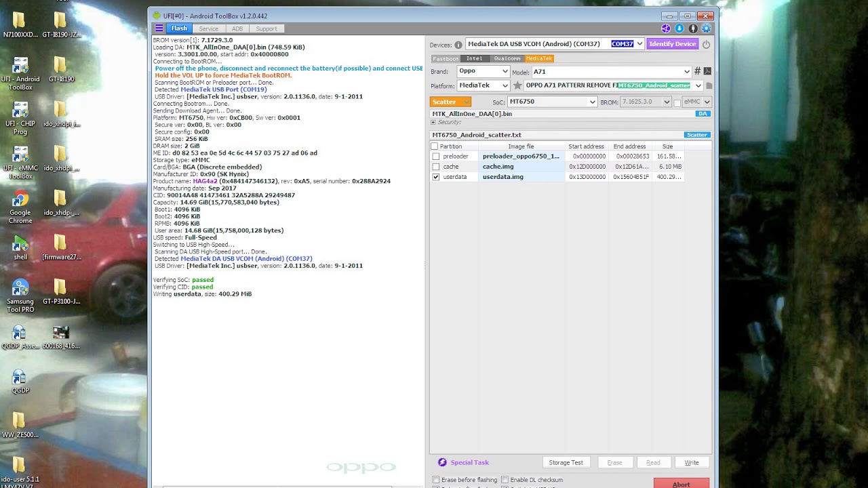This screenshot has width=868, height=488.
Task: Select the Intel mode tab
Action: (474, 59)
